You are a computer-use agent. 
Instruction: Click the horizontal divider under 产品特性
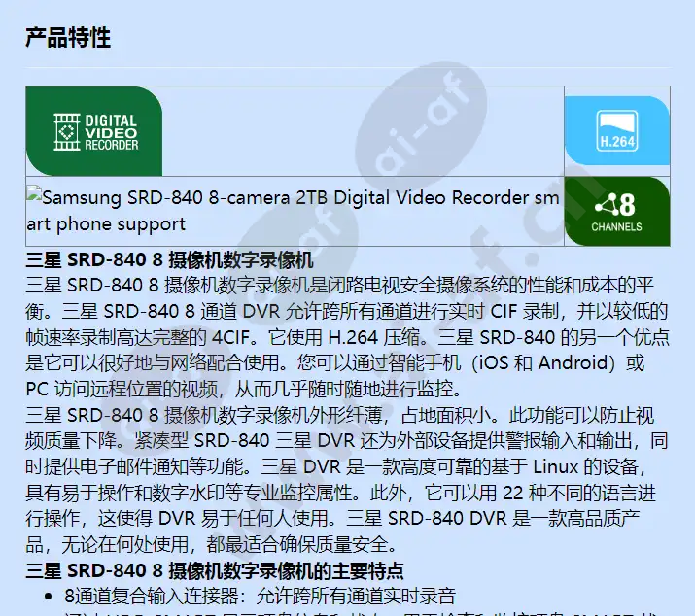click(x=348, y=67)
